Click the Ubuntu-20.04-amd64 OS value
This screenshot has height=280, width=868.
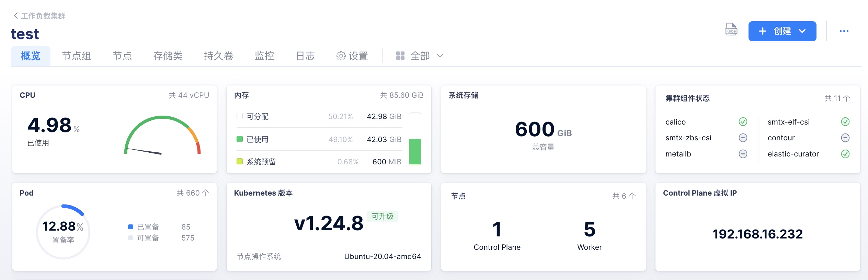[382, 256]
